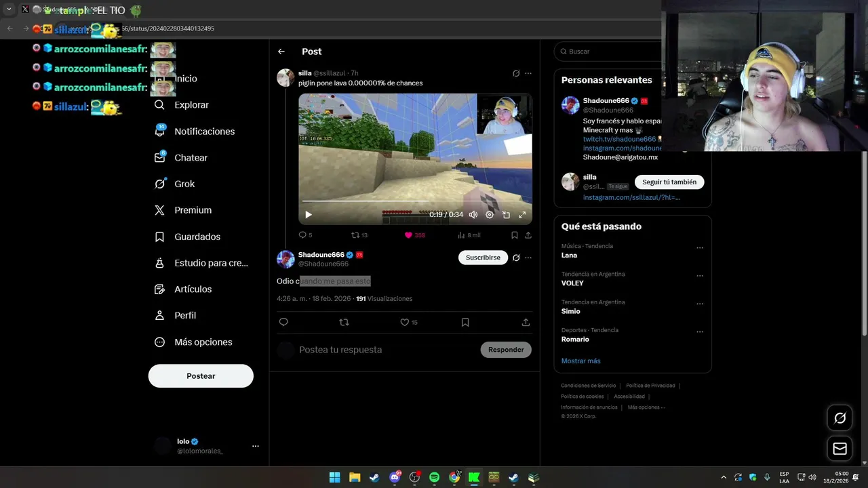Open Perfil in sidebar
Screen dimensions: 868x488
175,315
